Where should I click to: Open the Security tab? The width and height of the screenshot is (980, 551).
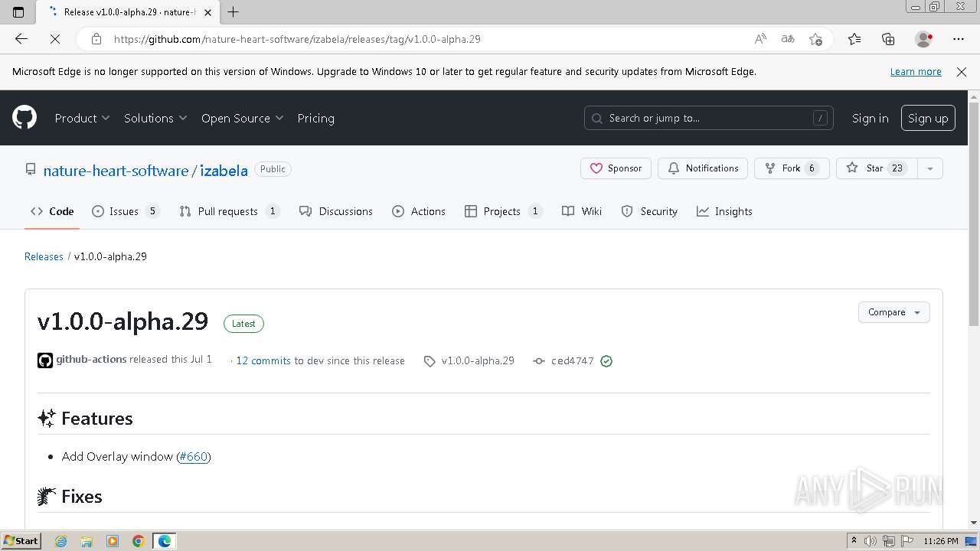coord(649,211)
